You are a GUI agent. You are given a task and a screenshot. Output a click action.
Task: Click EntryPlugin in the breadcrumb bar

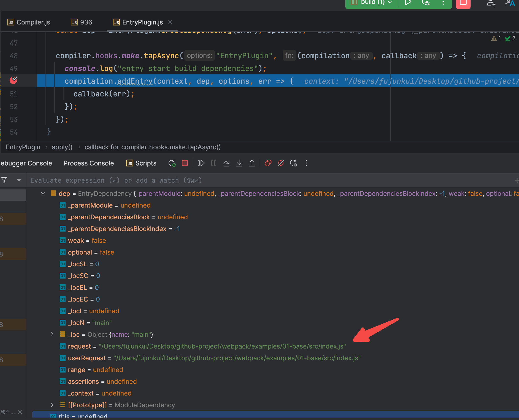pos(23,147)
